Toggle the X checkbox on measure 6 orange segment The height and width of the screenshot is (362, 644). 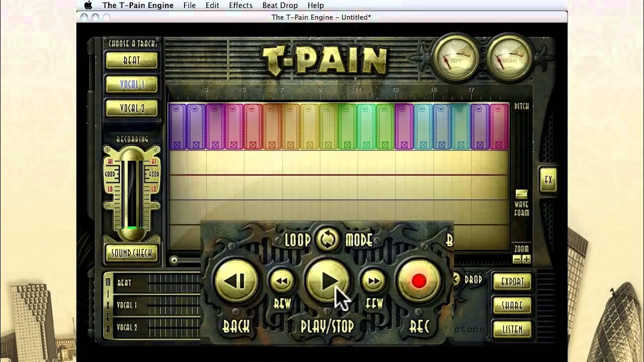[272, 145]
